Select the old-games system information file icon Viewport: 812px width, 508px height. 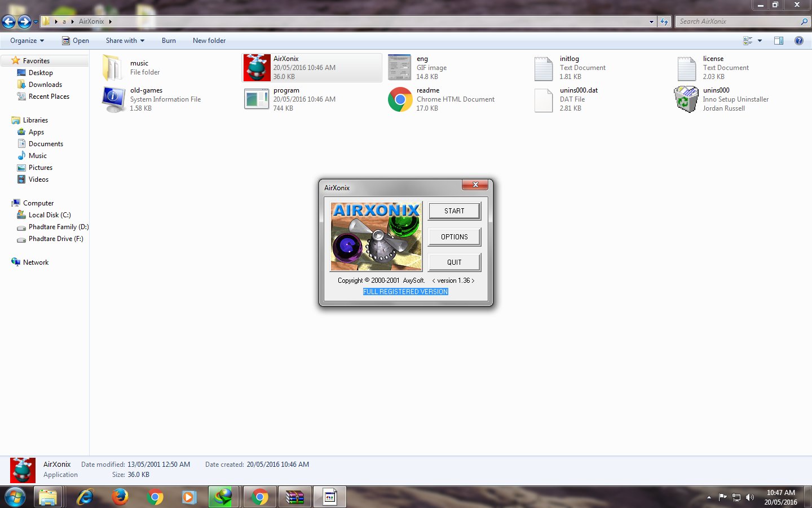click(x=113, y=99)
